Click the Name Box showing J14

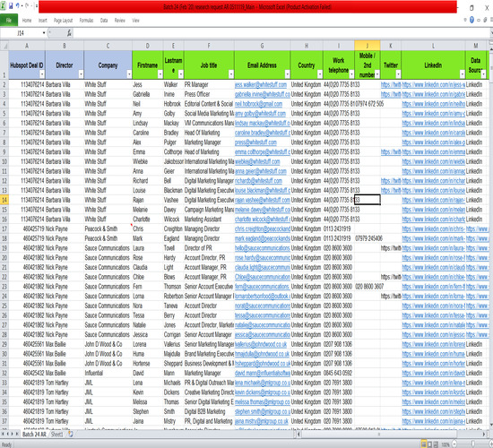[x=21, y=32]
